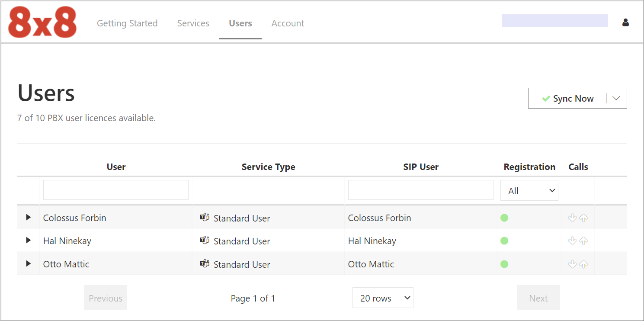Click the green registration indicator for Otto Mattic
Viewport: 644px width, 321px height.
pyautogui.click(x=504, y=264)
